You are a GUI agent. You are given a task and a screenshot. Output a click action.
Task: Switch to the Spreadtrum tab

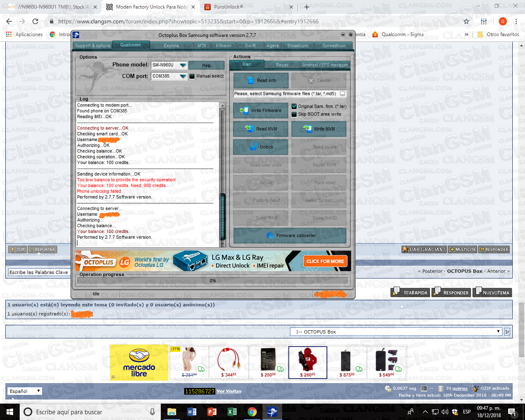pos(334,46)
